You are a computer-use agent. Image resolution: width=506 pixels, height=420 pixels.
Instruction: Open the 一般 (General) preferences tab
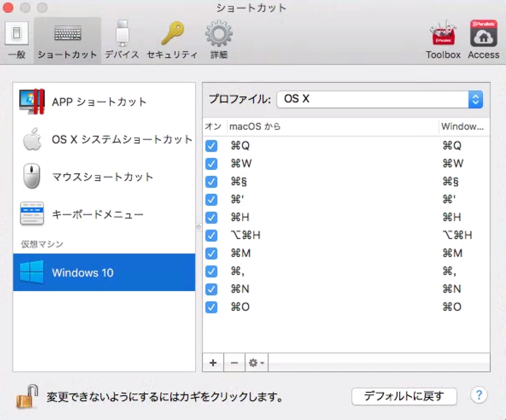click(x=17, y=41)
